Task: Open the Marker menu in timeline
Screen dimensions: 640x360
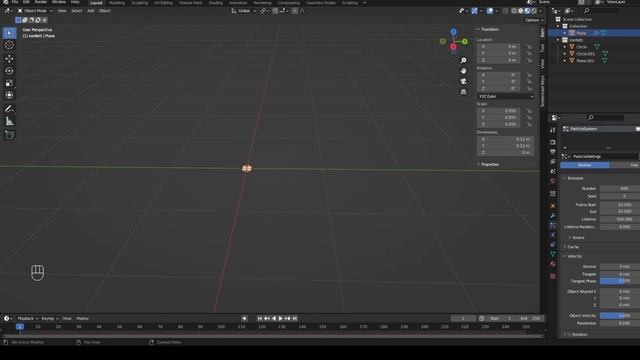Action: click(x=82, y=318)
